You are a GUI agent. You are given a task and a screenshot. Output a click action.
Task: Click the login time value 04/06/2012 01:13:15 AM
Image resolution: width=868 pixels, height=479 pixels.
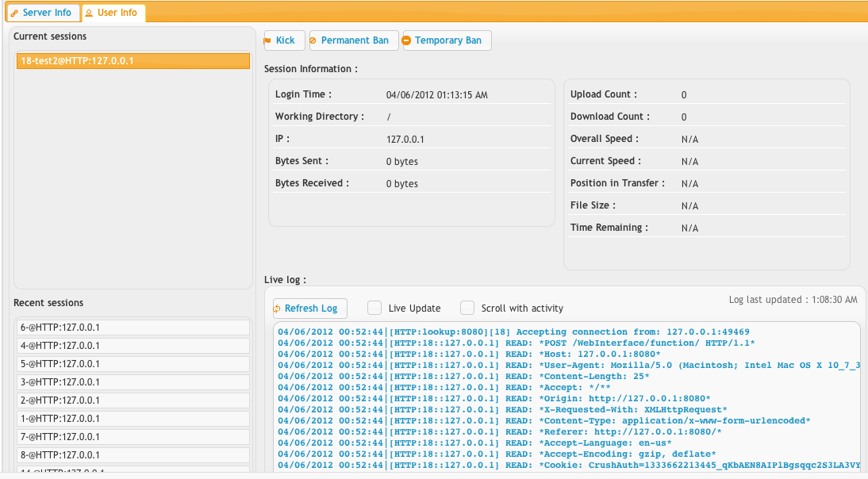[436, 95]
